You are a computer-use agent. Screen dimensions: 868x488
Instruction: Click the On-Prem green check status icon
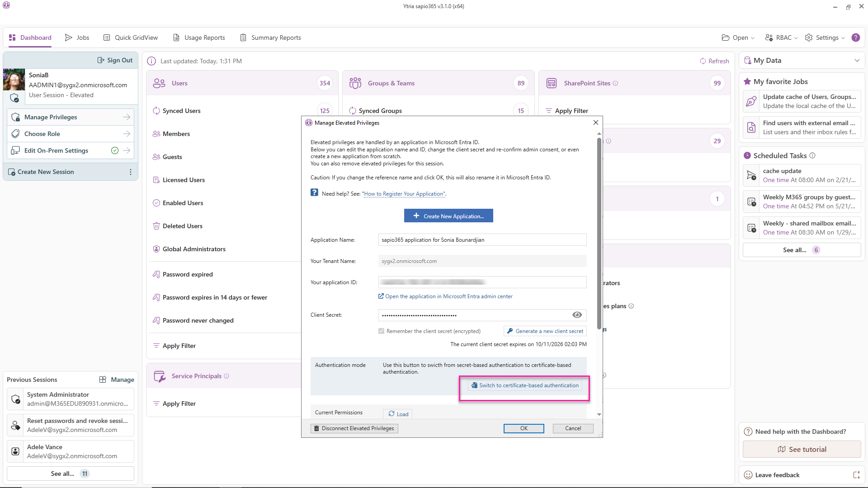tap(115, 150)
